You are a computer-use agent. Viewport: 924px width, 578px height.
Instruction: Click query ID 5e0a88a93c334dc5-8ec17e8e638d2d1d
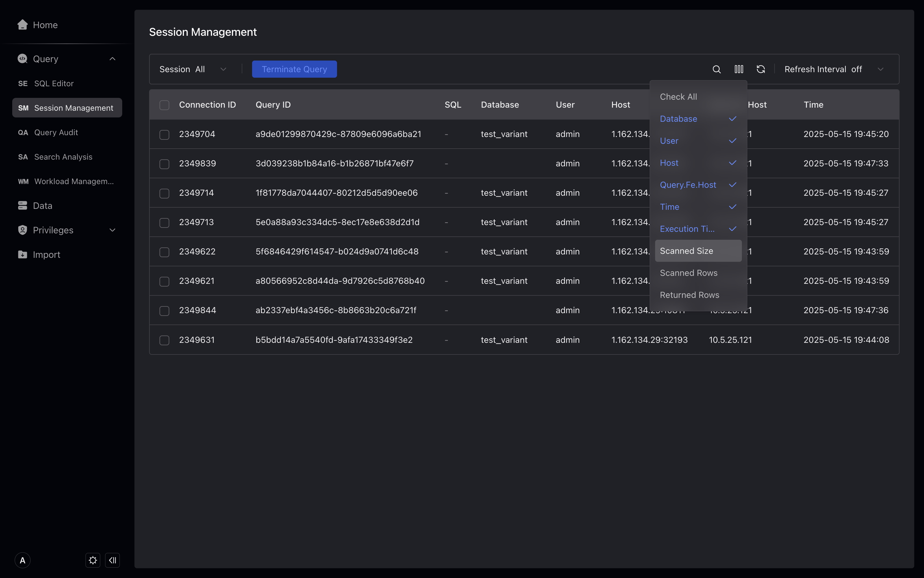pos(338,223)
